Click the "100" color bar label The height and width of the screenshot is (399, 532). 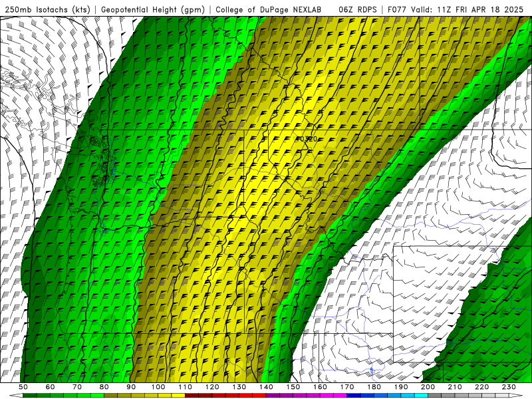pos(158,387)
